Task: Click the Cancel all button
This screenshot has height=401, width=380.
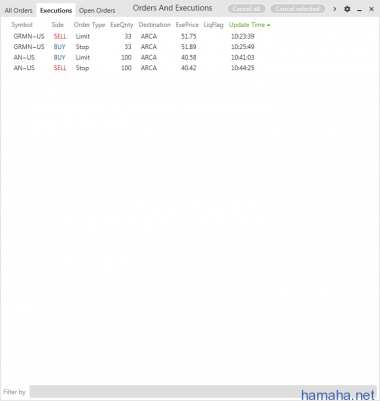Action: coord(246,9)
